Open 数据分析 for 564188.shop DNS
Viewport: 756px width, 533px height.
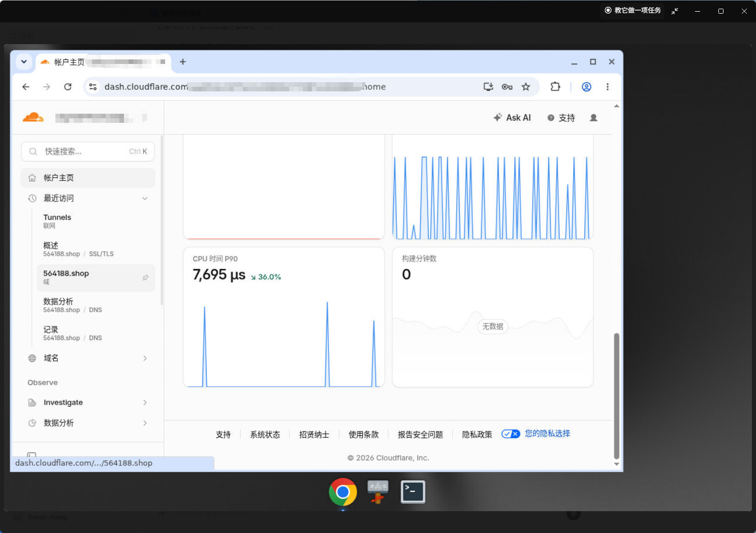tap(96, 305)
